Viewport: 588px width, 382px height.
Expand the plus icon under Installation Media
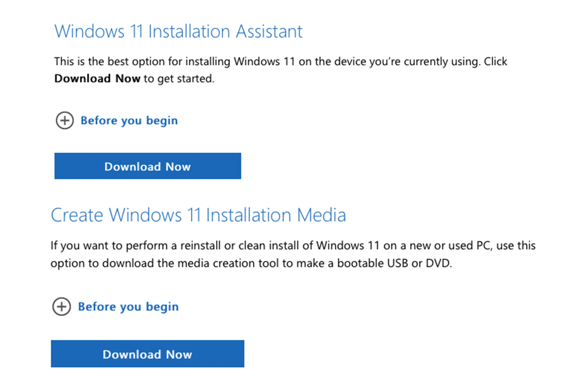tap(61, 306)
